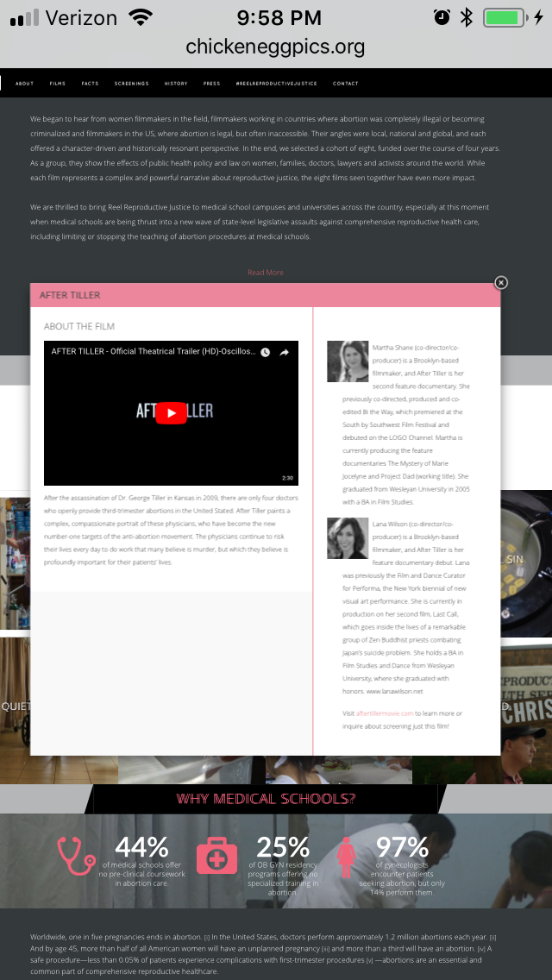Click Martha Shane's portrait photo
This screenshot has height=980, width=552.
pyautogui.click(x=348, y=361)
